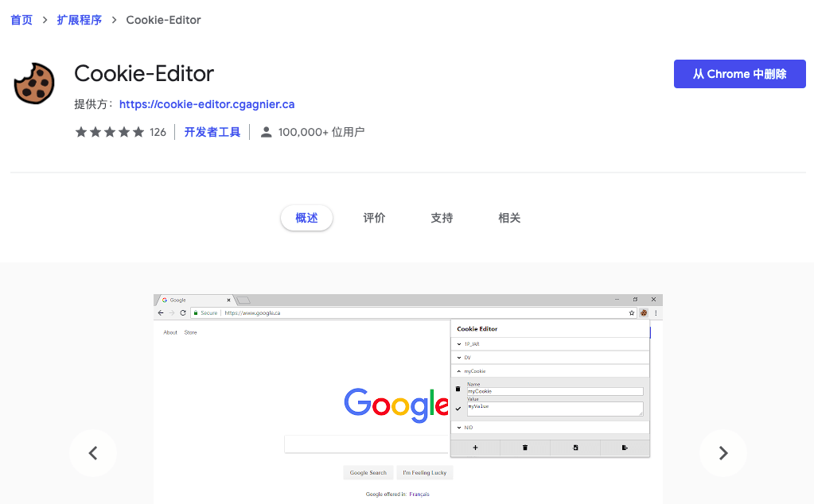Click the user count person icon
The width and height of the screenshot is (814, 504).
[267, 132]
